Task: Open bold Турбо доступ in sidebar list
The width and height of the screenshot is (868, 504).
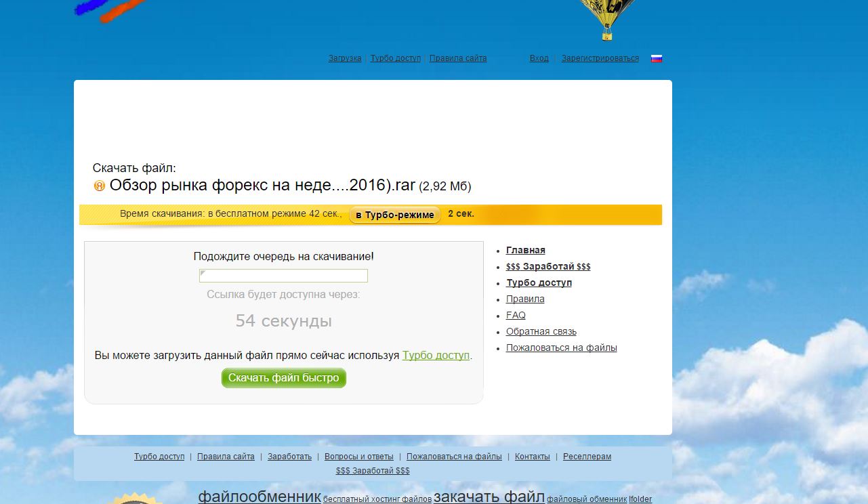Action: [539, 282]
